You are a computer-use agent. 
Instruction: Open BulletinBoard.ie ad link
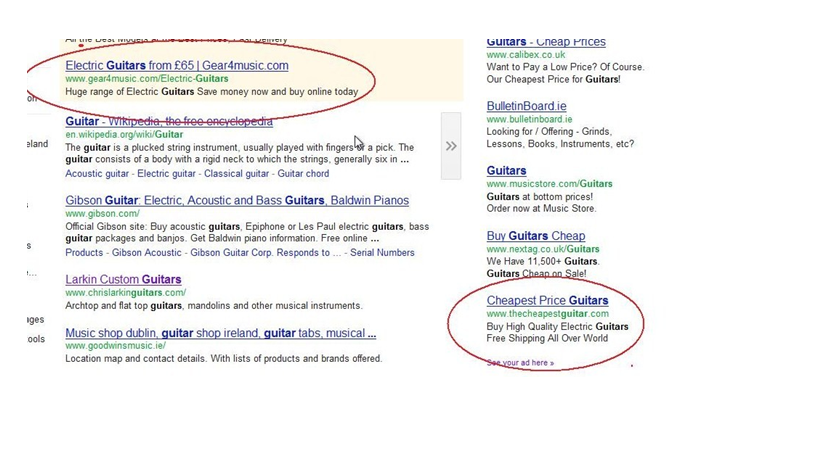tap(526, 106)
